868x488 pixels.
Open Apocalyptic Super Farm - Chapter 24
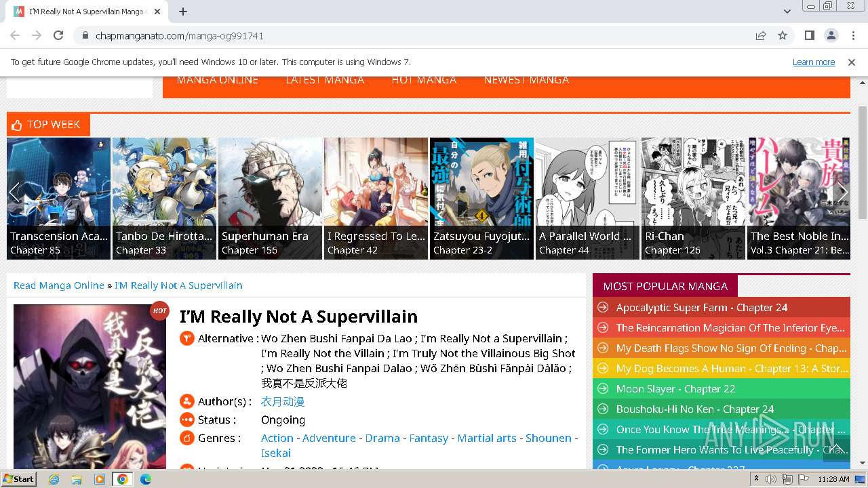tap(702, 308)
